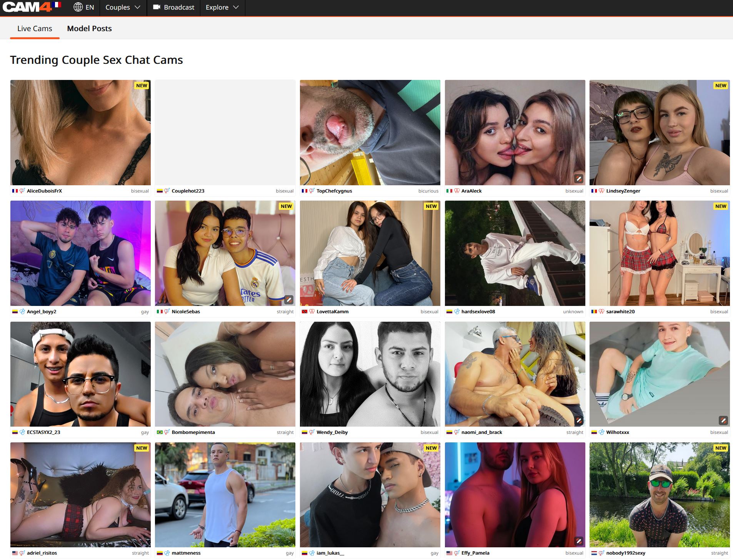733x560 pixels.
Task: Open iam_lukas__ username link
Action: click(330, 553)
